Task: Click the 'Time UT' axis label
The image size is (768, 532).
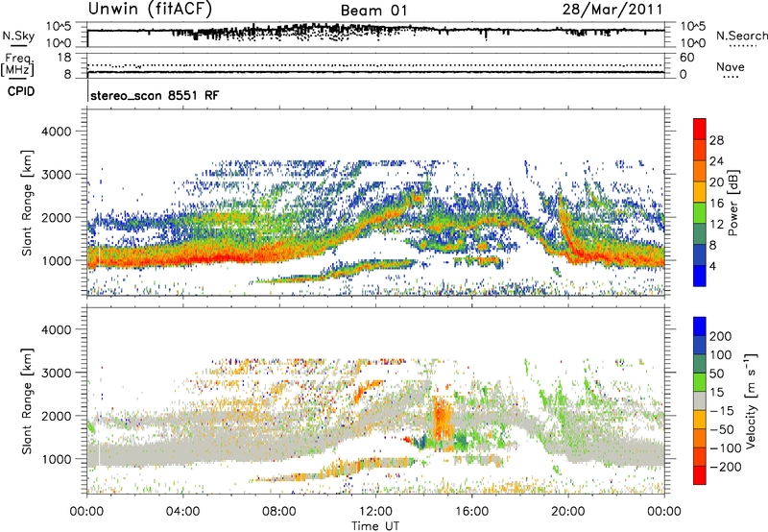Action: click(375, 526)
